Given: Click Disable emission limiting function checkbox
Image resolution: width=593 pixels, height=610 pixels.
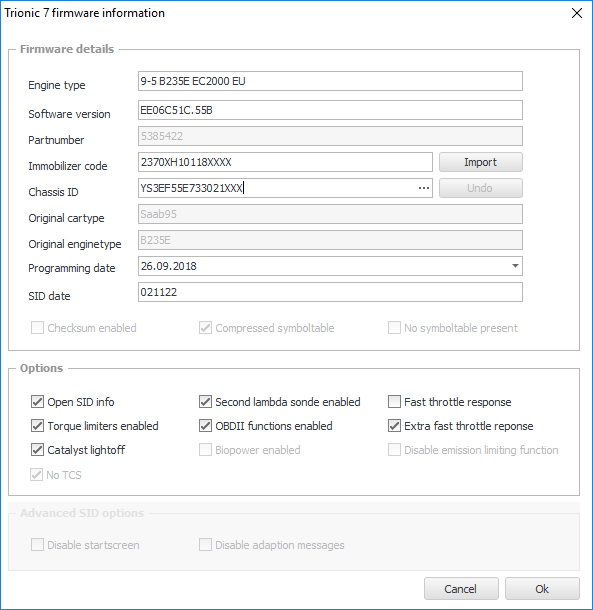Looking at the screenshot, I should pyautogui.click(x=394, y=450).
